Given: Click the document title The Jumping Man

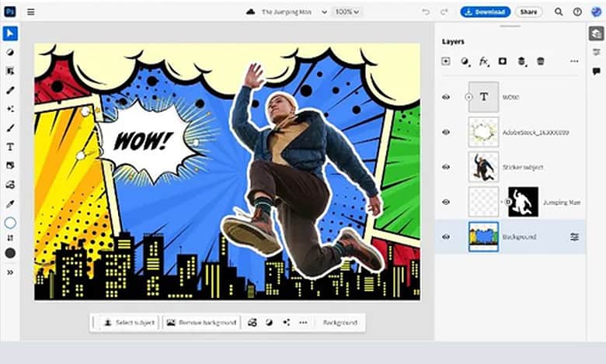Looking at the screenshot, I should click(287, 12).
